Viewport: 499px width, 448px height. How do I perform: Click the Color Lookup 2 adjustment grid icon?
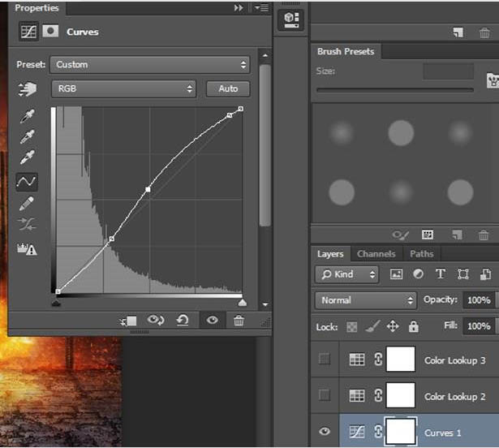pos(357,396)
